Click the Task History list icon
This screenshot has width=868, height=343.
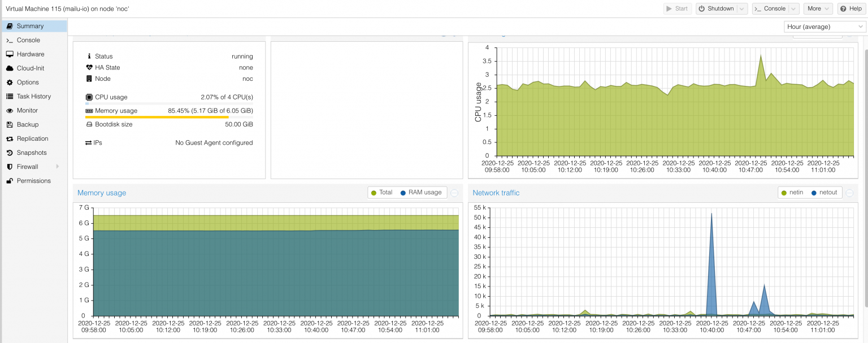pyautogui.click(x=10, y=96)
